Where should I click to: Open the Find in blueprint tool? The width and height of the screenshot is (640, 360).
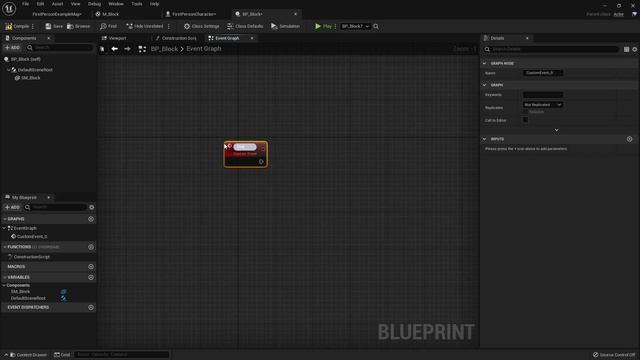tap(109, 26)
